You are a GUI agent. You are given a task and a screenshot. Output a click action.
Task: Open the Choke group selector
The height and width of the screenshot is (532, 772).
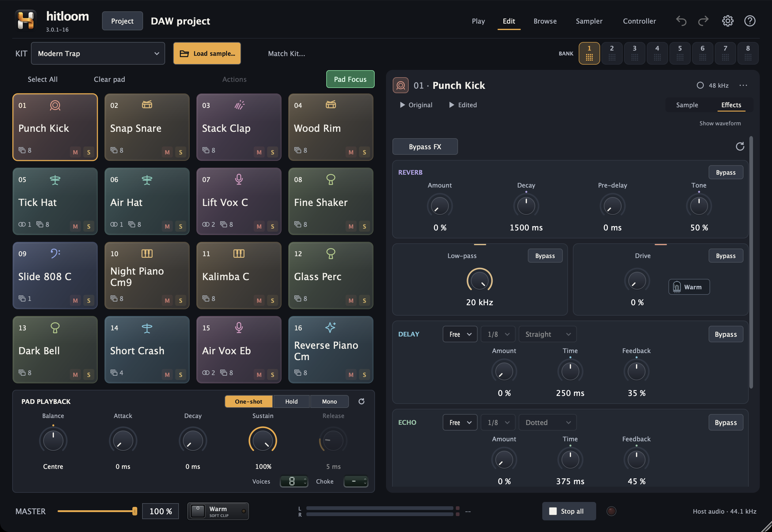(x=355, y=481)
